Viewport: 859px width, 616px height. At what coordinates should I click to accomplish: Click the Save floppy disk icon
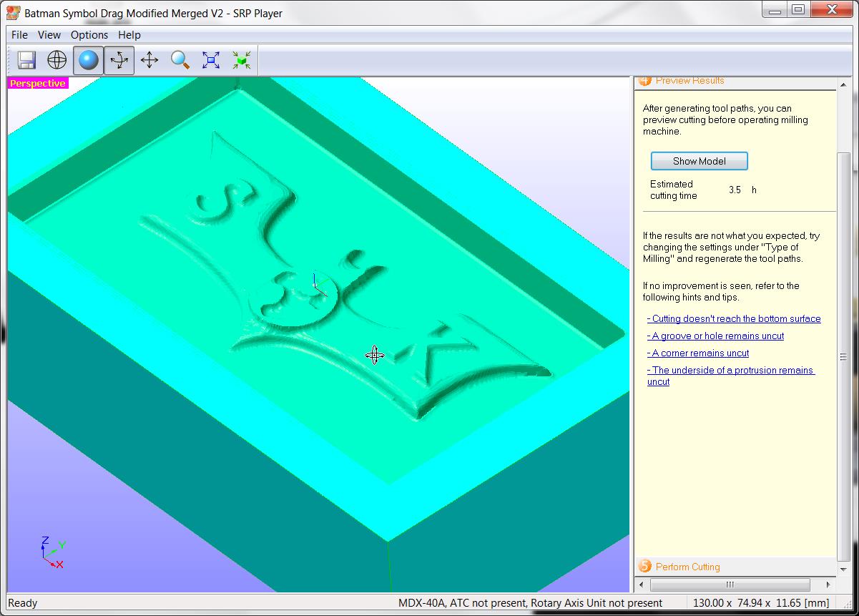click(x=27, y=60)
